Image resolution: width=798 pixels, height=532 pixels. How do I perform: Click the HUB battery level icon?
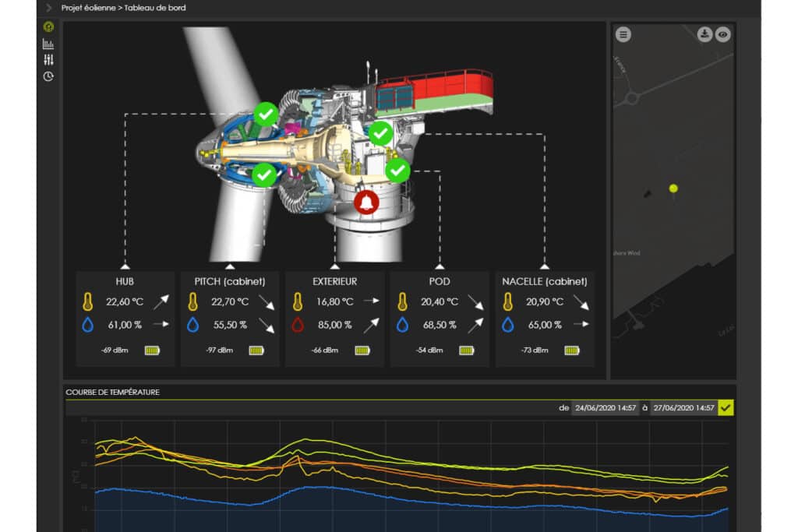click(x=152, y=351)
